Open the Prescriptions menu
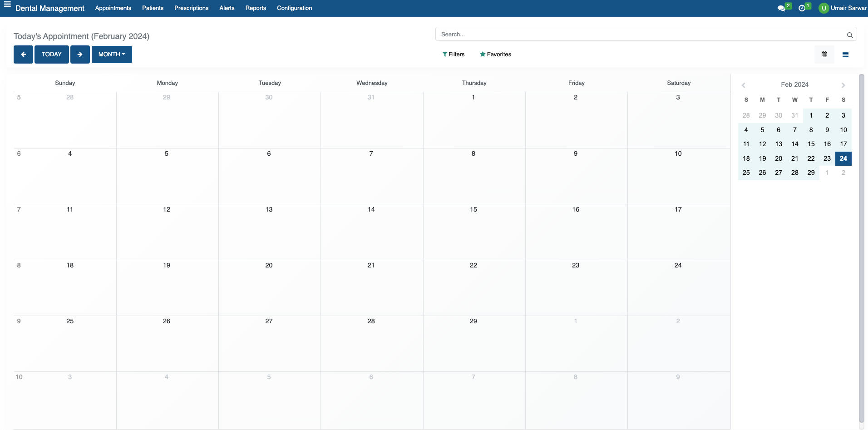This screenshot has width=868, height=430. [x=191, y=8]
